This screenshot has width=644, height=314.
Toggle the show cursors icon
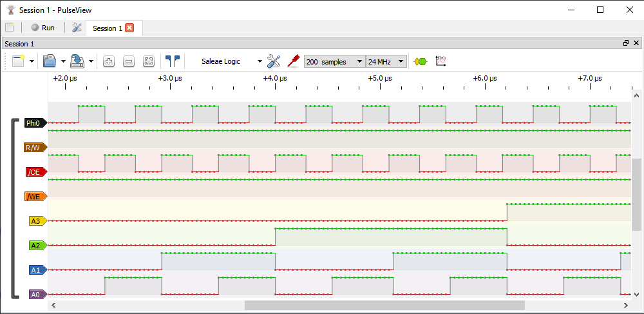coord(172,61)
